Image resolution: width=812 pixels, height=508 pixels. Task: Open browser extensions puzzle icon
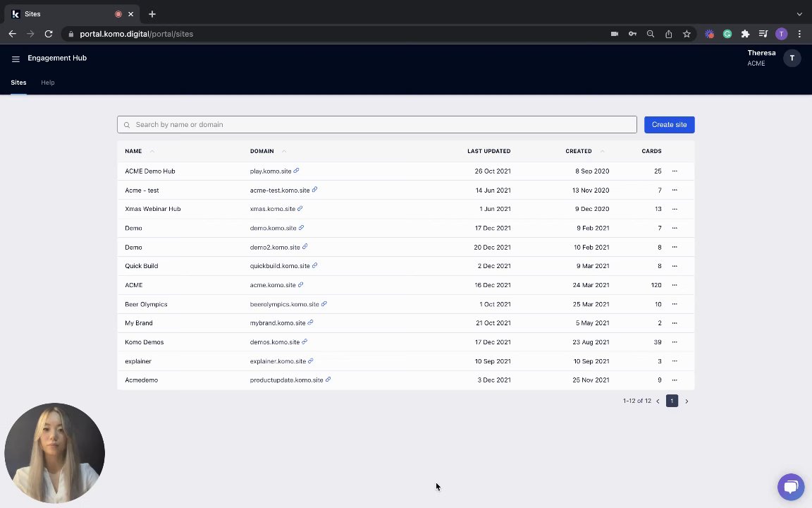[745, 34]
